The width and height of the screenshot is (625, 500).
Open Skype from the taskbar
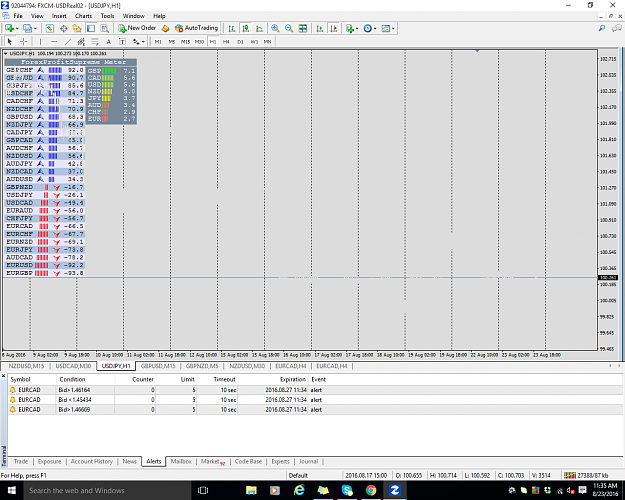[347, 490]
